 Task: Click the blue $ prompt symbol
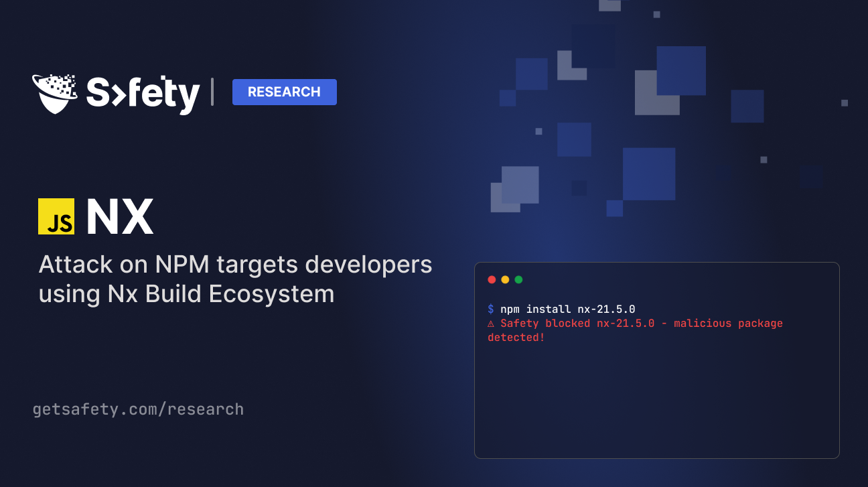point(491,309)
